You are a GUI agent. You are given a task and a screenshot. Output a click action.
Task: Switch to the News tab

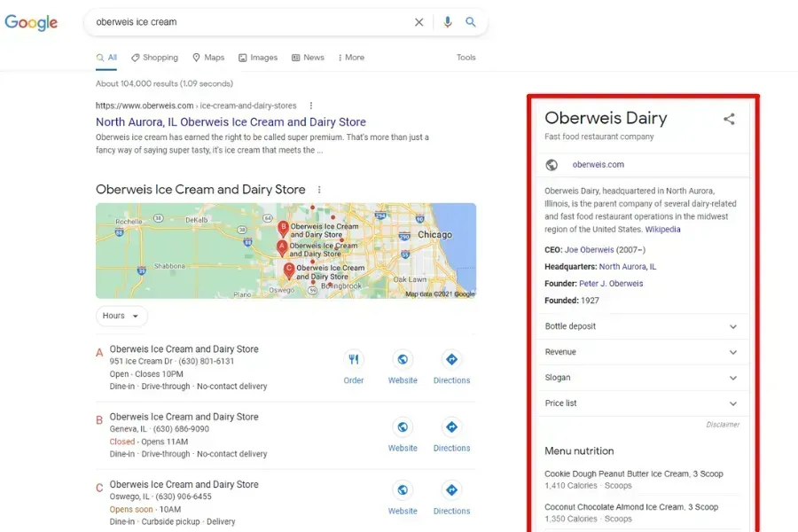pyautogui.click(x=308, y=57)
